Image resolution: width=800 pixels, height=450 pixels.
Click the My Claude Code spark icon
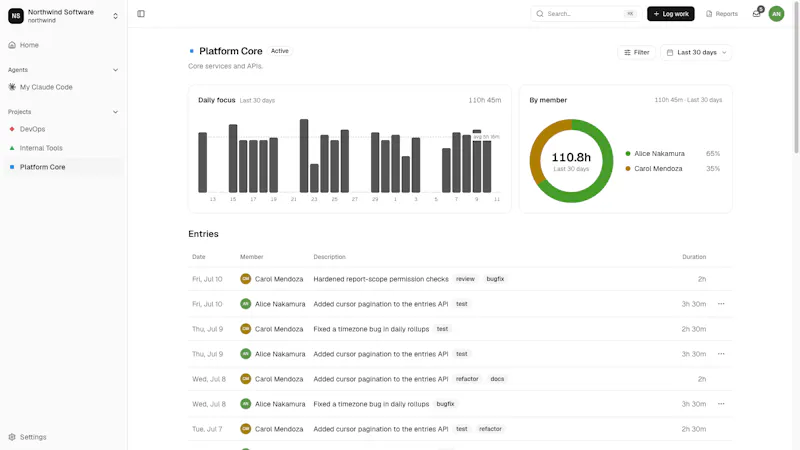[x=12, y=87]
